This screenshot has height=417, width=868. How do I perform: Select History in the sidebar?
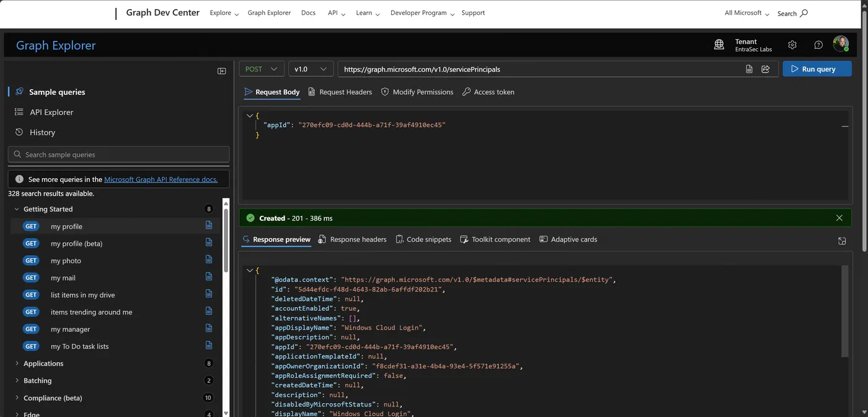coord(42,132)
